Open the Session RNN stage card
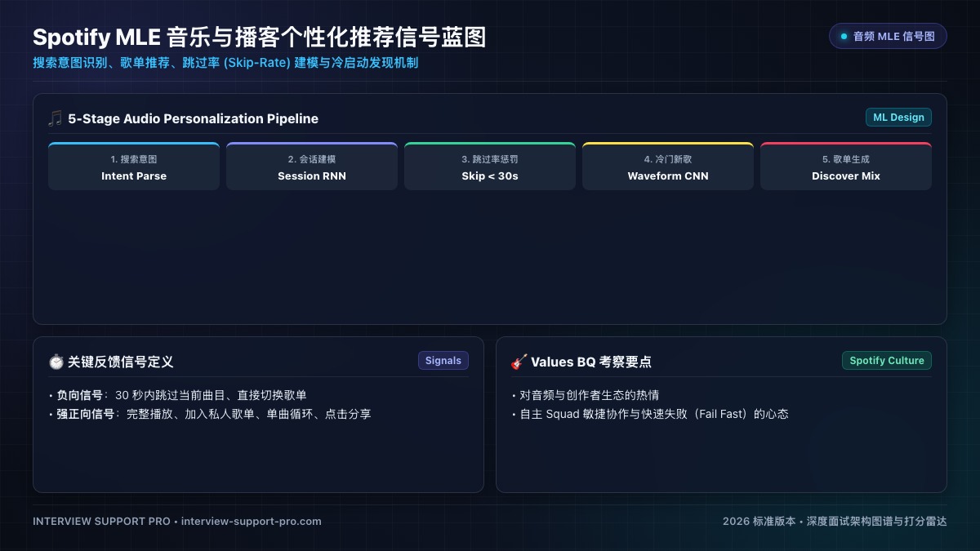 (312, 167)
